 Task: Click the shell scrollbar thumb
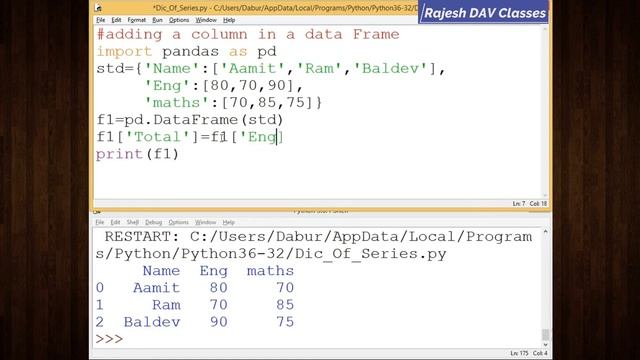545,335
